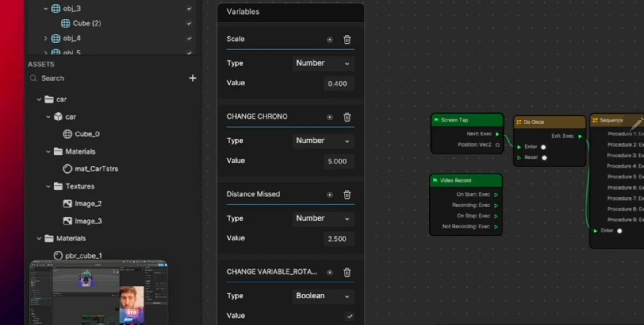Toggle the CHANGE VARIABLE_ROTA boolean value checkbox
Image resolution: width=644 pixels, height=325 pixels.
[349, 316]
